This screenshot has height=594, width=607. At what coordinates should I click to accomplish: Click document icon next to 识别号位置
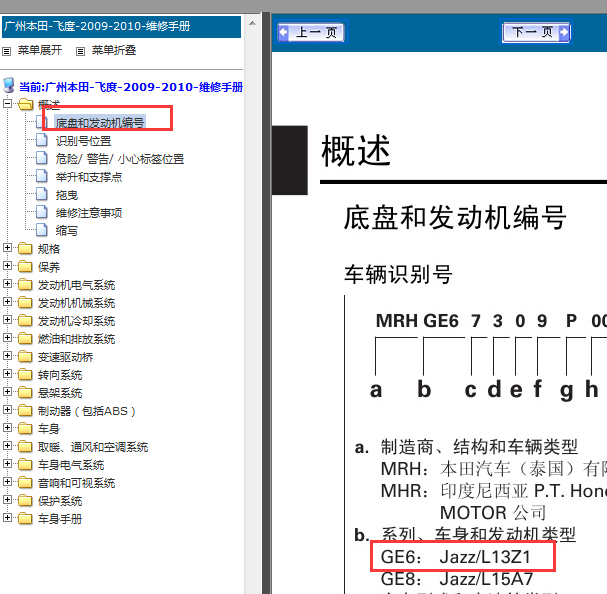(x=42, y=140)
